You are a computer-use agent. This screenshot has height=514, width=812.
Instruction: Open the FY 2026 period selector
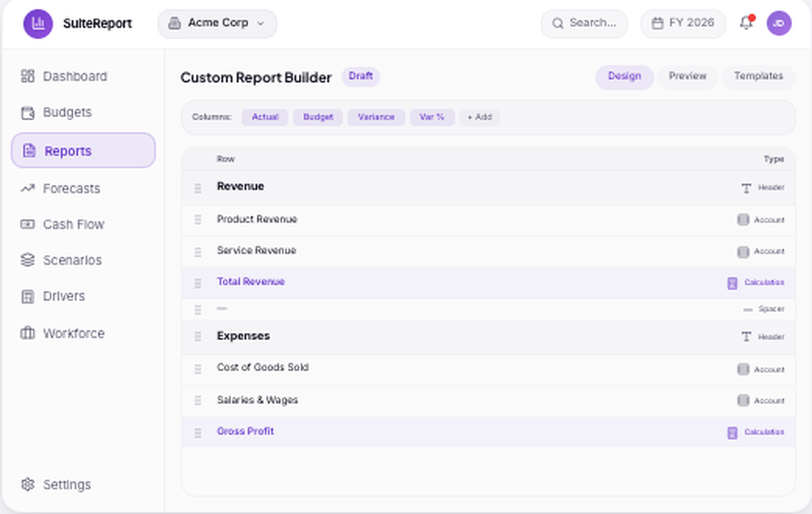pos(683,24)
